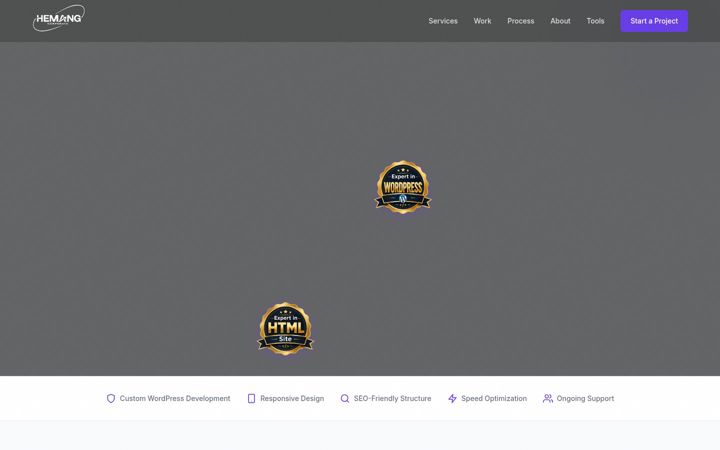Image resolution: width=720 pixels, height=450 pixels.
Task: Click the Expert in WordPress badge
Action: (403, 187)
